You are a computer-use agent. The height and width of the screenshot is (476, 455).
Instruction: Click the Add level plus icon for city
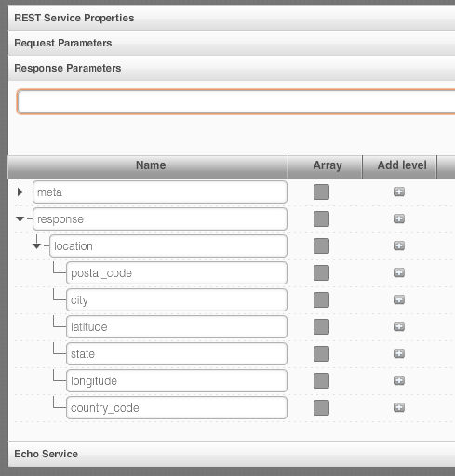(x=399, y=299)
